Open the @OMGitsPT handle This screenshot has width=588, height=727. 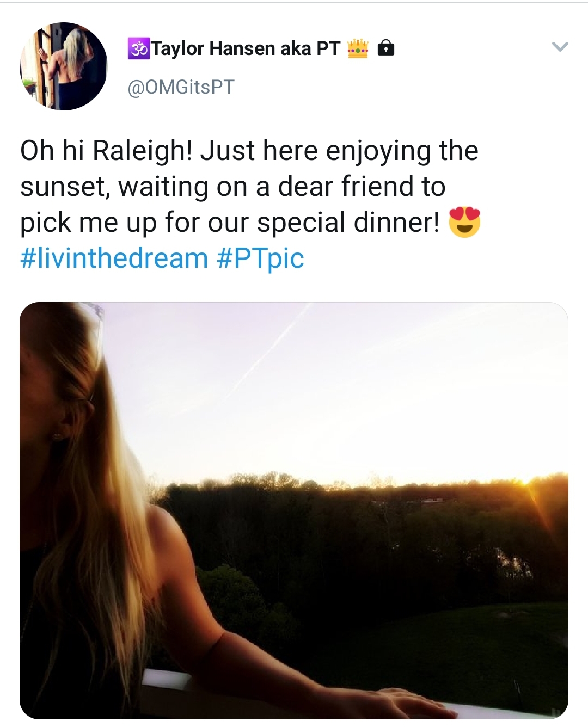(x=181, y=87)
